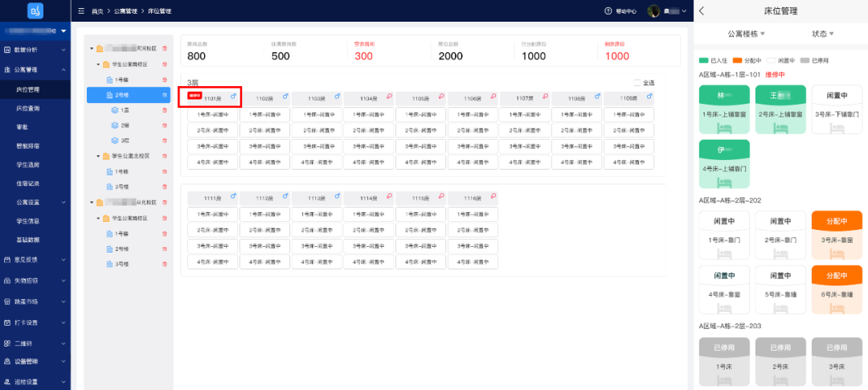Click the back arrow in 床位管理 panel

[702, 10]
